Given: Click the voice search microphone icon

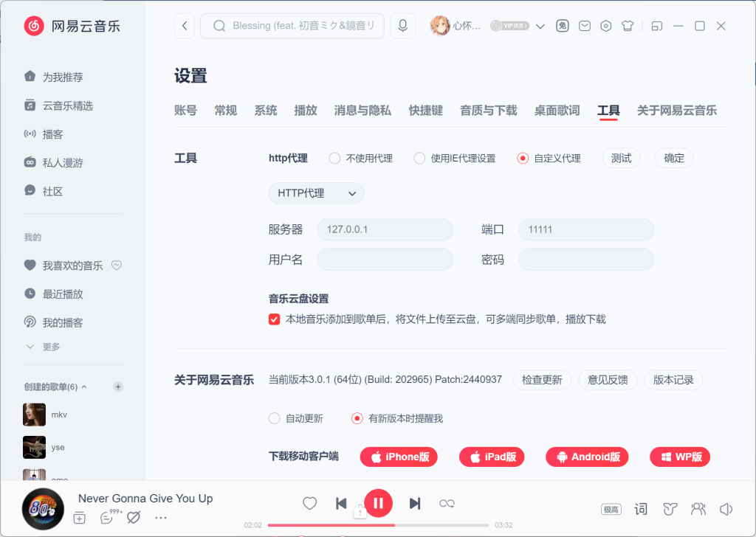Looking at the screenshot, I should tap(402, 26).
